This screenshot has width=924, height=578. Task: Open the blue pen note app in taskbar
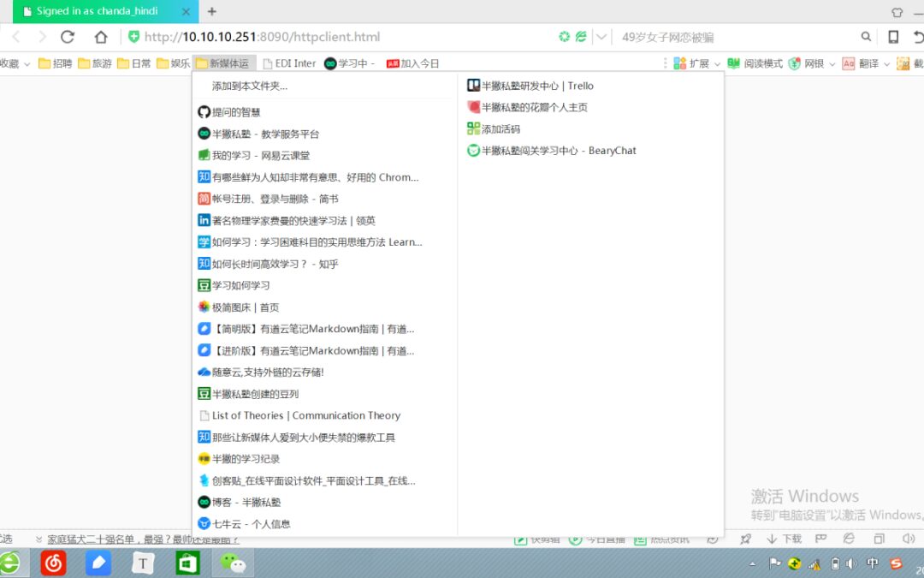pos(98,563)
